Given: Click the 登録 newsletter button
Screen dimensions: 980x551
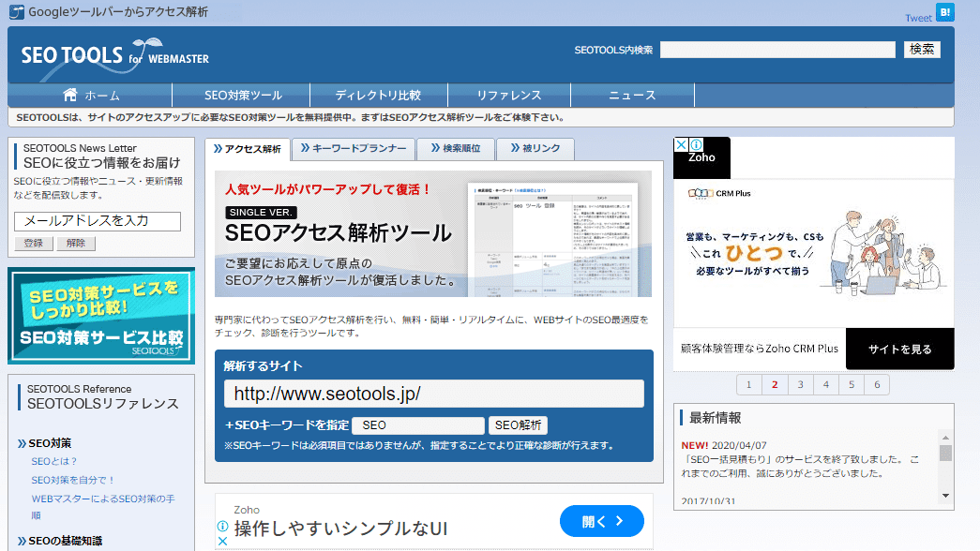Looking at the screenshot, I should point(33,244).
